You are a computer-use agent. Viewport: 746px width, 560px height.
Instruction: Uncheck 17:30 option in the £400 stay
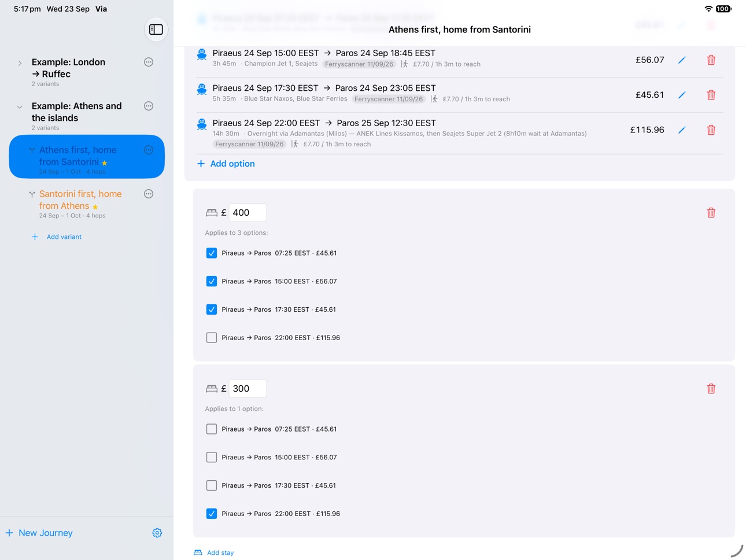[x=212, y=310]
